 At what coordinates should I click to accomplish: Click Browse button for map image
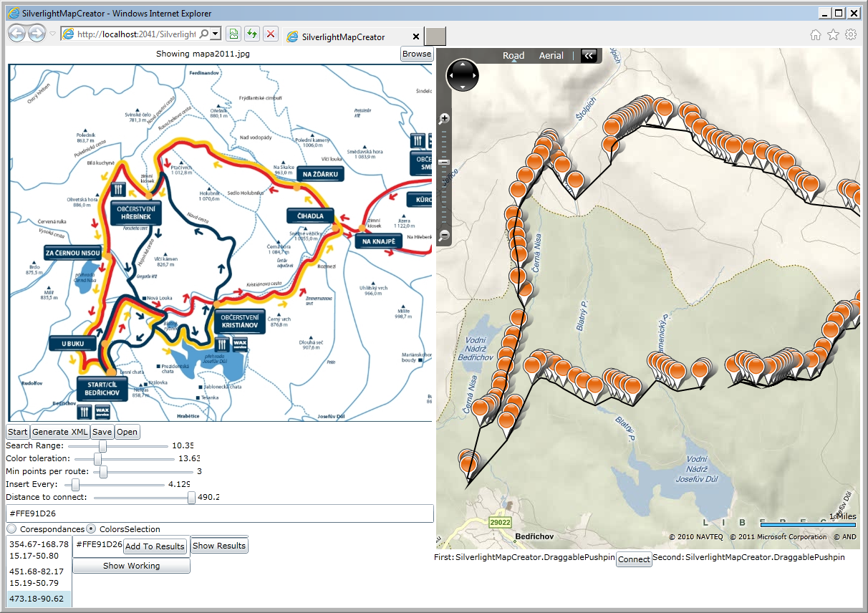pos(416,54)
